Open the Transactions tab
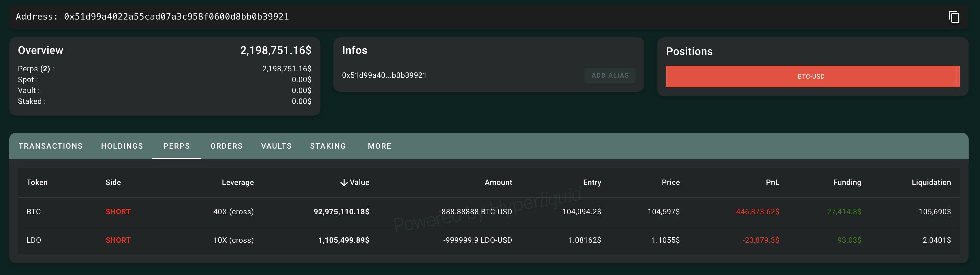The height and width of the screenshot is (275, 980). (x=50, y=146)
